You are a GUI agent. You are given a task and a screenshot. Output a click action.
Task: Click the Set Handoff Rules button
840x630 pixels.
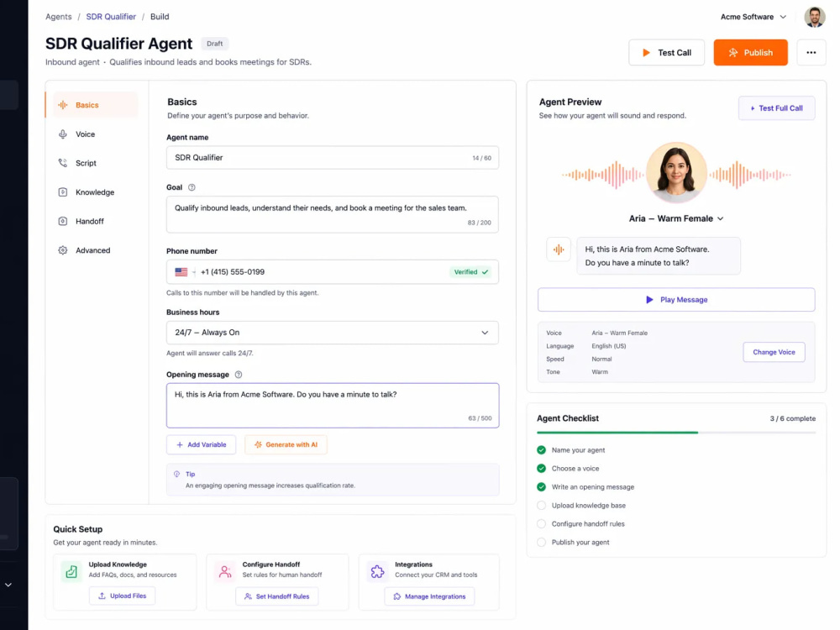pos(276,596)
